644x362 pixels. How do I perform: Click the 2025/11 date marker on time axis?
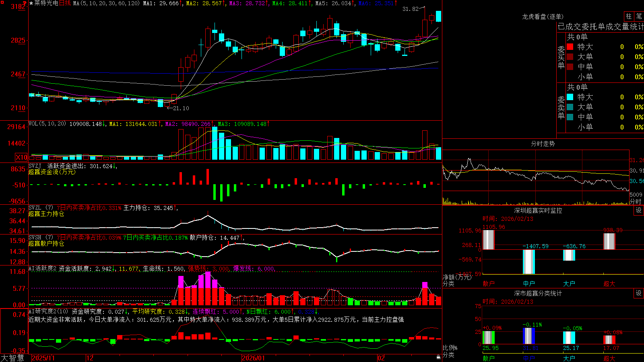click(43, 358)
